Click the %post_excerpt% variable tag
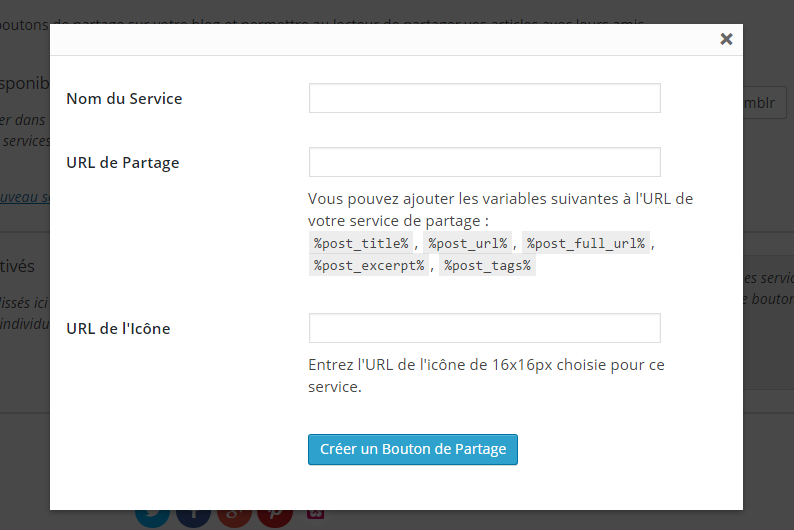 tap(369, 265)
